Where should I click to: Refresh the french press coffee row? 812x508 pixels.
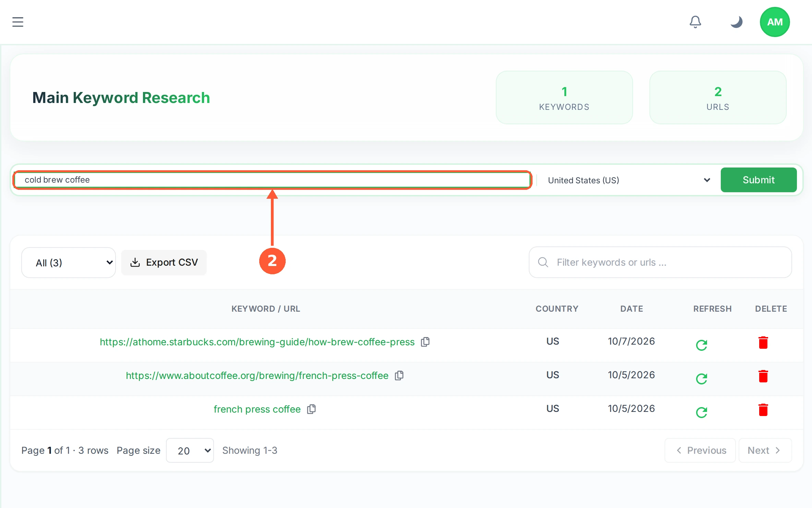pyautogui.click(x=702, y=412)
